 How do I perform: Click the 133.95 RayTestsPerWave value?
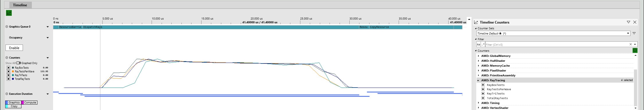click(44, 72)
